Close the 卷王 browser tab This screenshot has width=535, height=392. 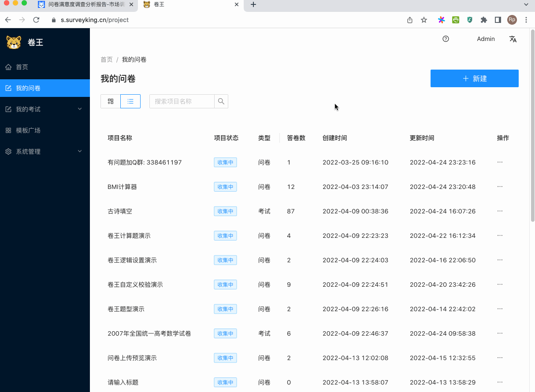click(237, 4)
